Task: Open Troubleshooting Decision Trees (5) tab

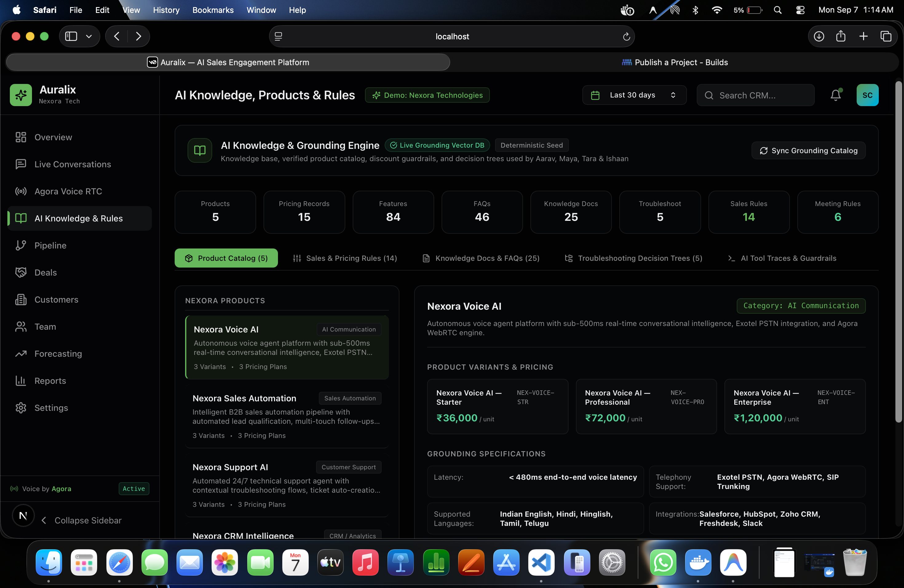Action: tap(633, 258)
